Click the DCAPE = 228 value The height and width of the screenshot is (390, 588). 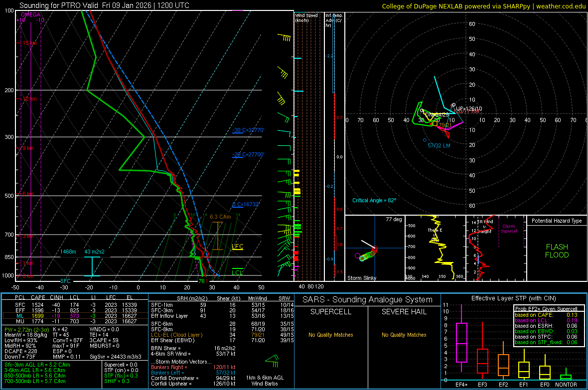20,351
